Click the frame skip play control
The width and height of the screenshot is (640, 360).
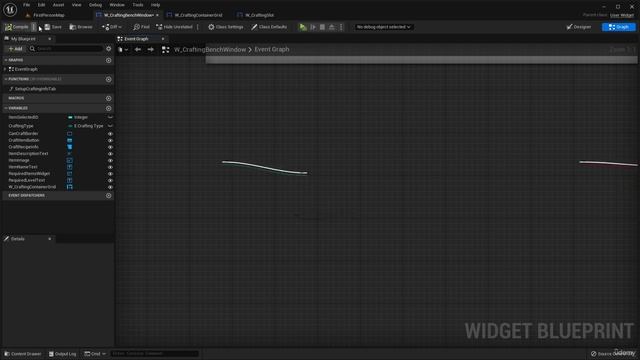(x=313, y=27)
